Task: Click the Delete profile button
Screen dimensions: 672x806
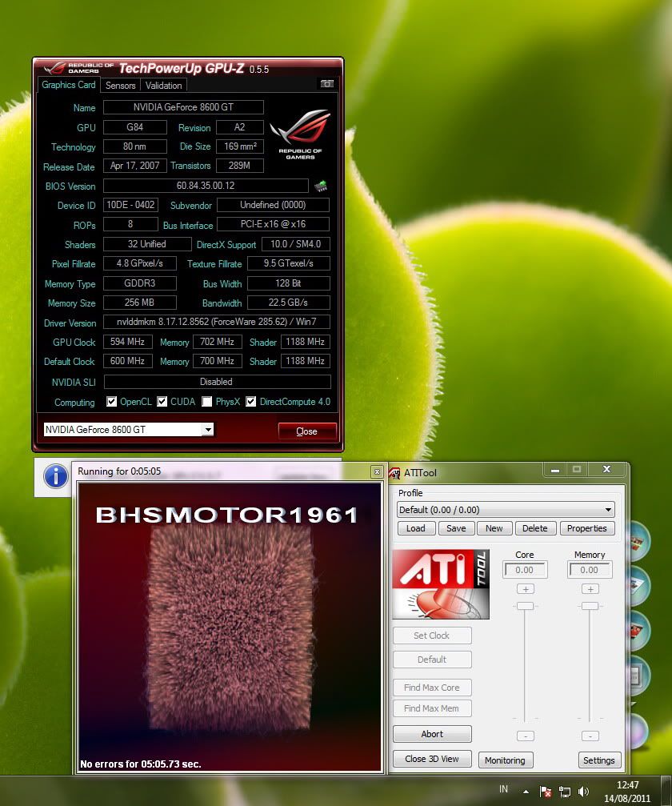Action: (x=535, y=528)
